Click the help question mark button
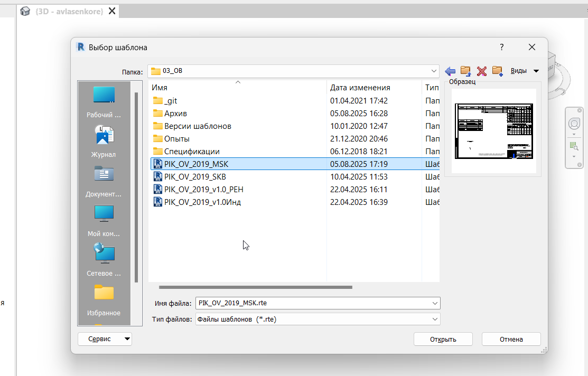 (502, 47)
